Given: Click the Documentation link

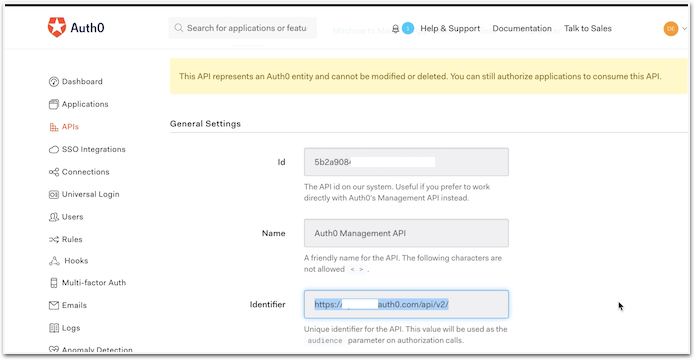Looking at the screenshot, I should [522, 28].
